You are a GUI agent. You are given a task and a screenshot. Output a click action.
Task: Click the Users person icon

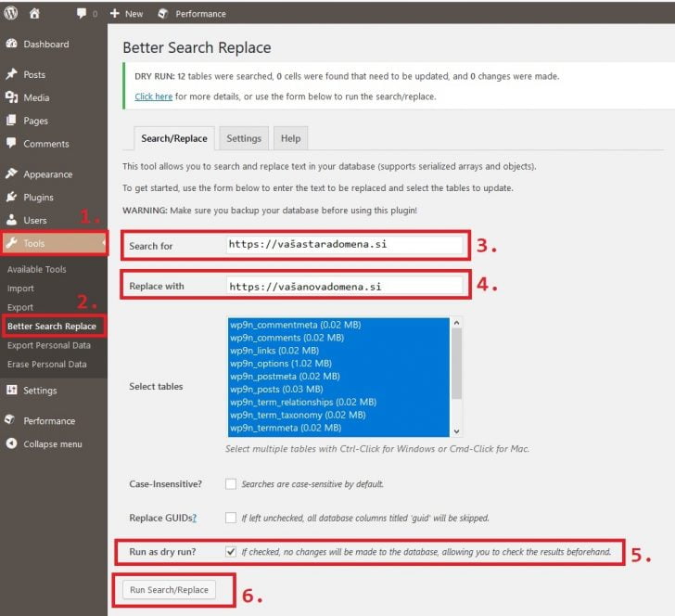coord(12,220)
